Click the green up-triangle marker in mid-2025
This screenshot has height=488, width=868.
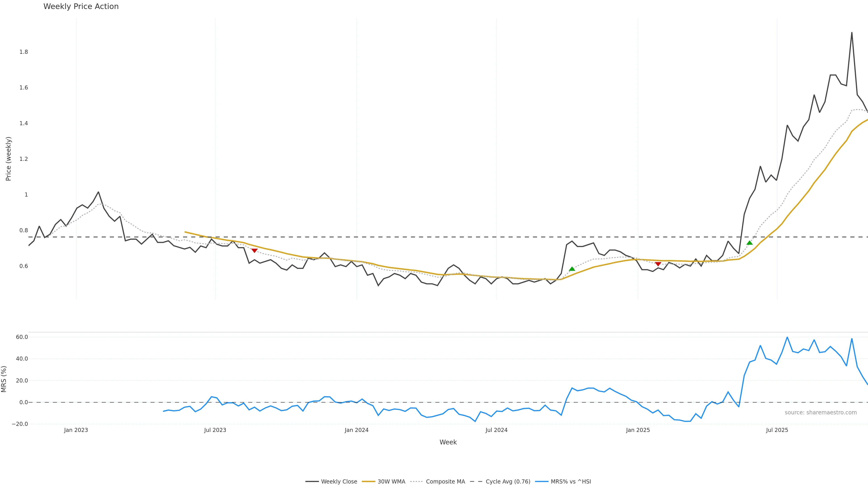click(749, 243)
